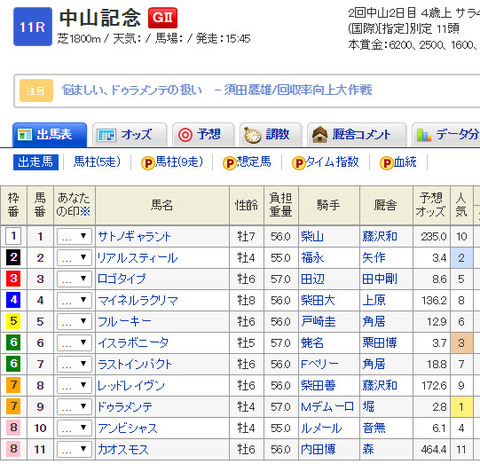
Task: Open trainer 栗田博 profile
Action: click(x=380, y=343)
